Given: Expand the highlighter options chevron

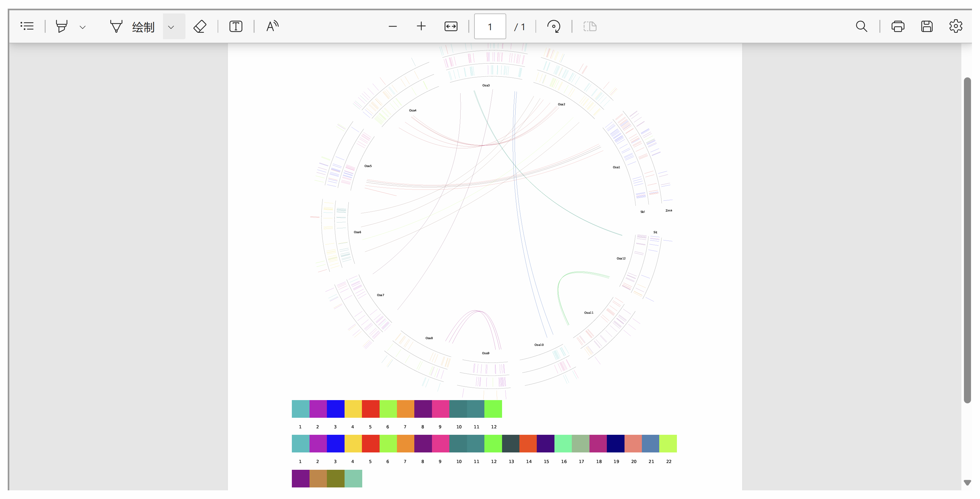Looking at the screenshot, I should click(83, 27).
